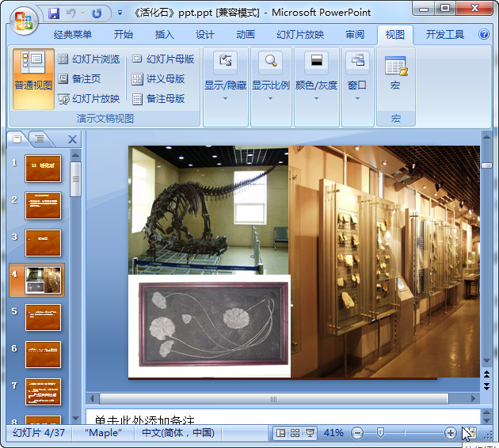Image resolution: width=499 pixels, height=448 pixels.
Task: Repeat the last action in Quick Access
Action: (x=97, y=13)
